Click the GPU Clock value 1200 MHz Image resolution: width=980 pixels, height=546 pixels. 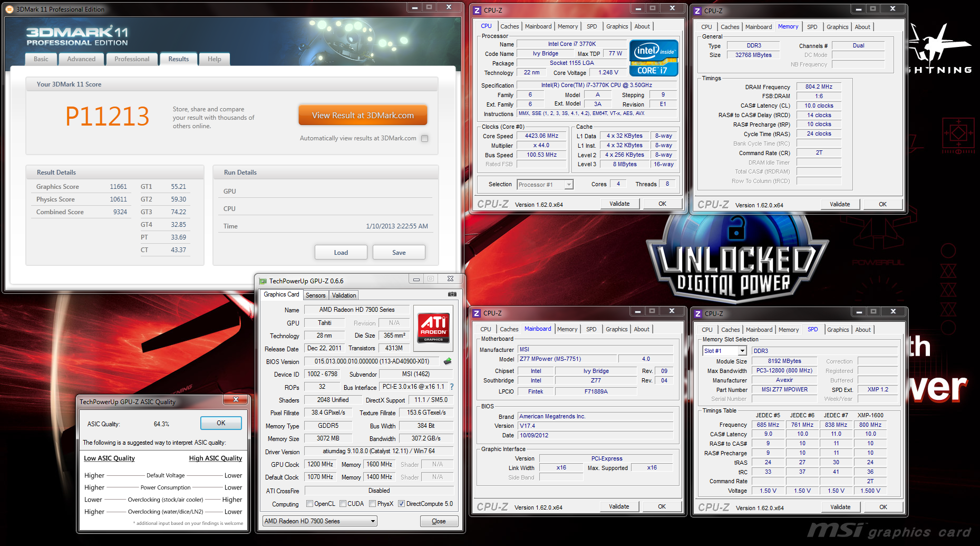(x=320, y=464)
